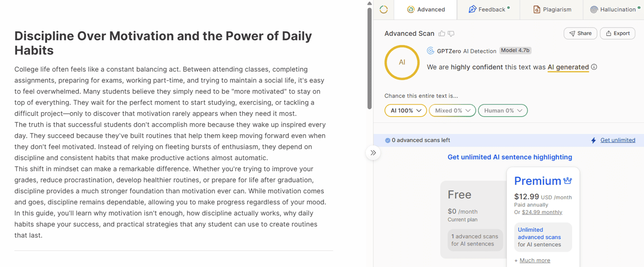Click the AI result circle indicator
This screenshot has width=644, height=267.
click(402, 62)
